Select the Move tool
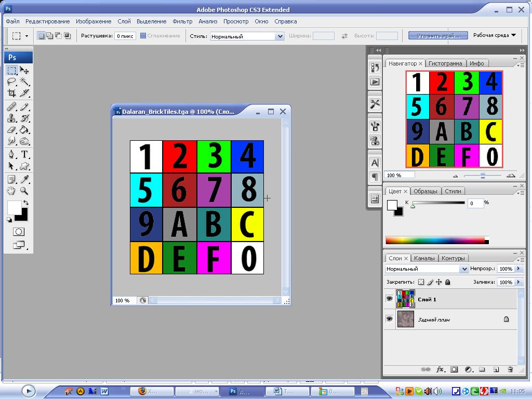532x399 pixels. [x=24, y=70]
